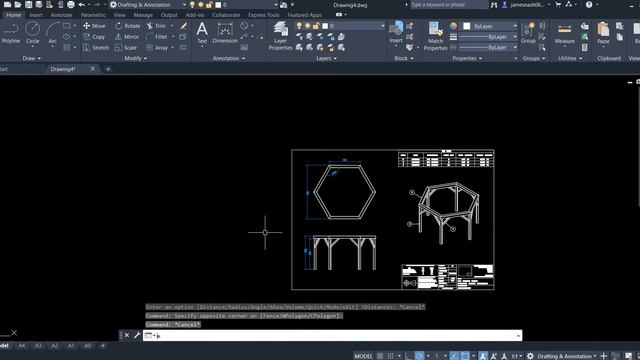Expand the Properties panel
This screenshot has width=640, height=360.
[x=467, y=58]
